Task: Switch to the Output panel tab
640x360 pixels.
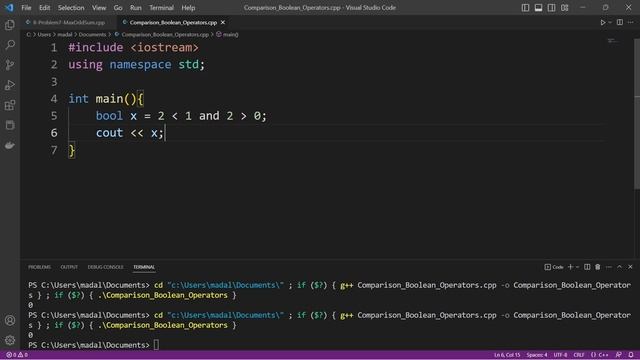Action: (x=69, y=267)
